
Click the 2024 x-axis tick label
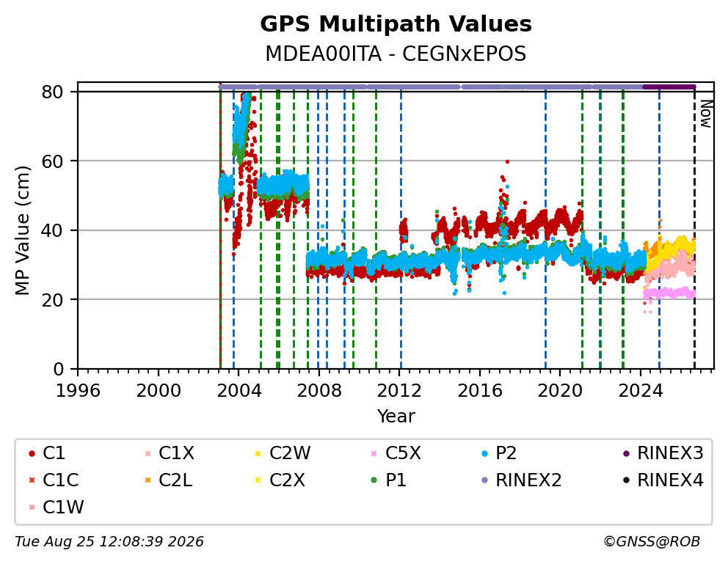[640, 391]
